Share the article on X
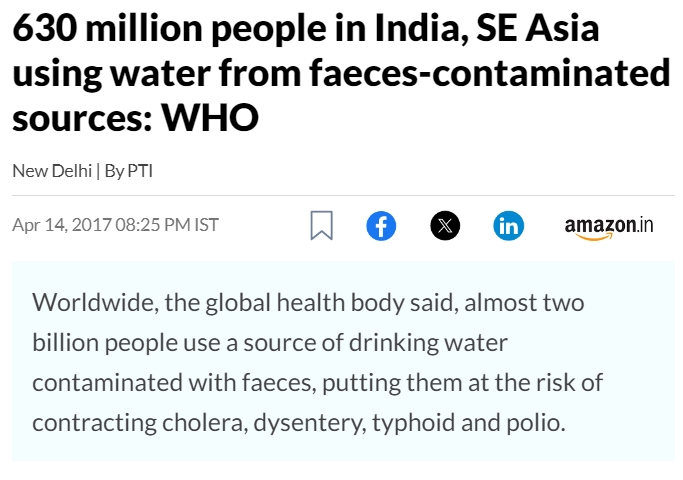 coord(445,225)
